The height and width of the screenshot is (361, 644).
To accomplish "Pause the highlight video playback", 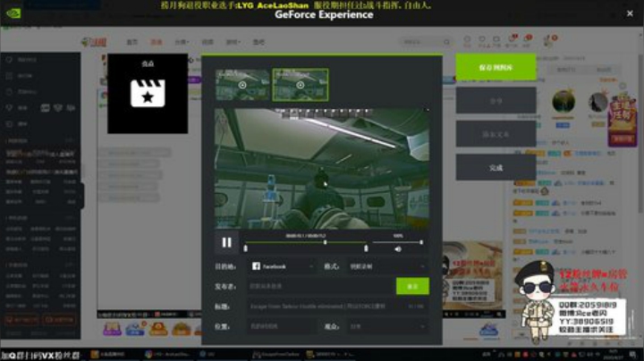I will [x=226, y=242].
